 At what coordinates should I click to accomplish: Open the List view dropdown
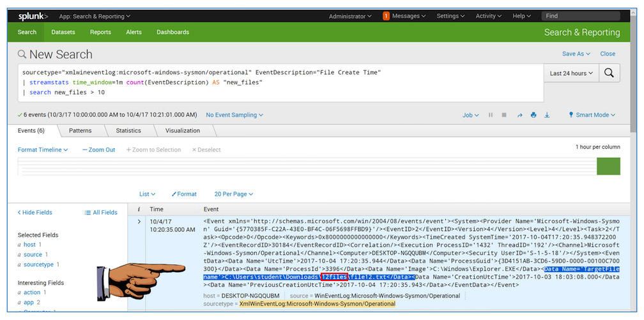[x=148, y=194]
